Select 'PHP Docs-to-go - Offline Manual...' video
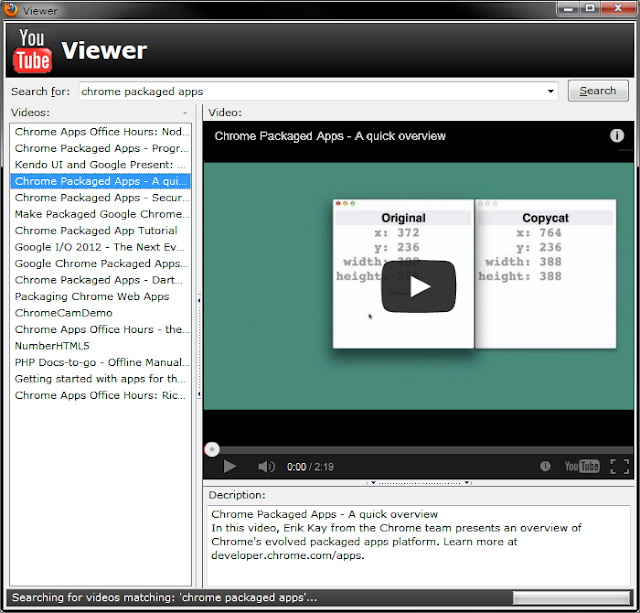Screen dimensions: 640x613 [100, 362]
